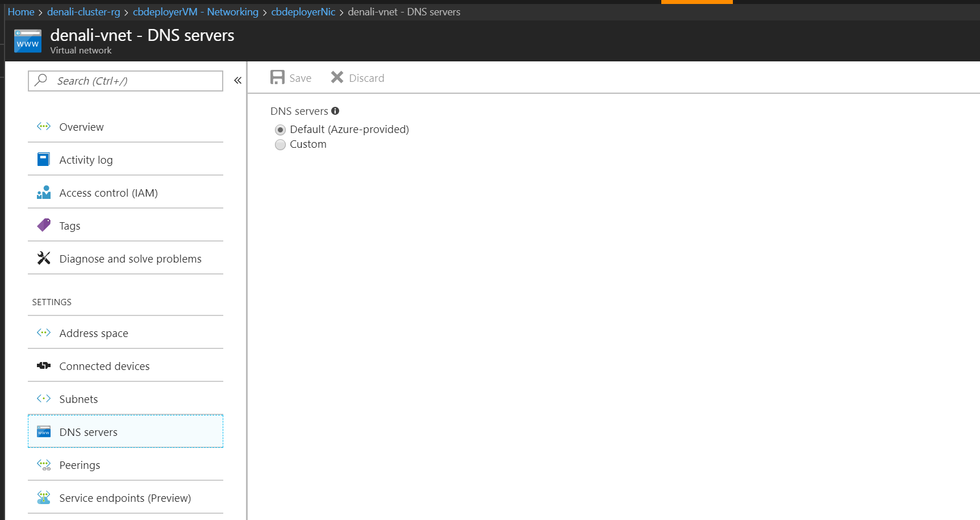Click the 'DNS servers' field label
The image size is (980, 520).
299,111
